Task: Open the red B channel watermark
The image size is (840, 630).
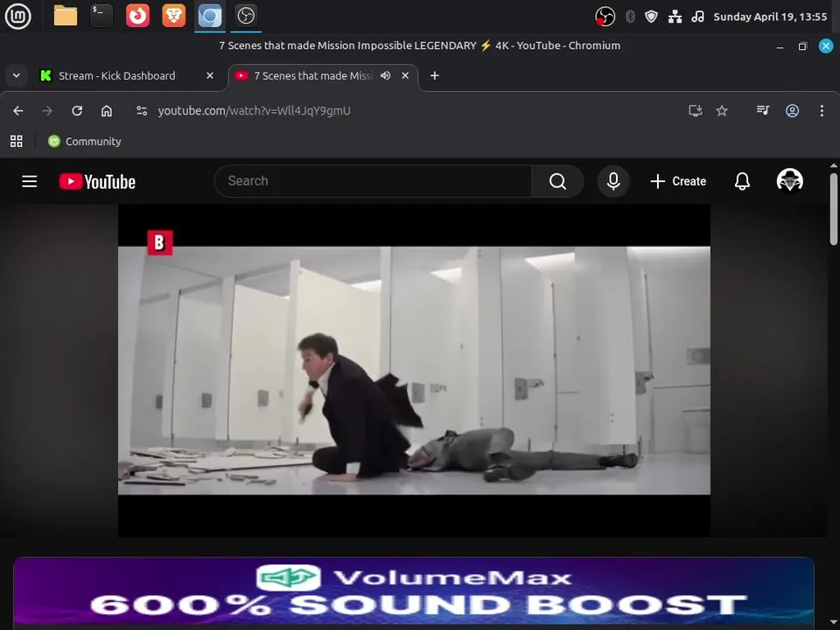Action: pos(159,242)
